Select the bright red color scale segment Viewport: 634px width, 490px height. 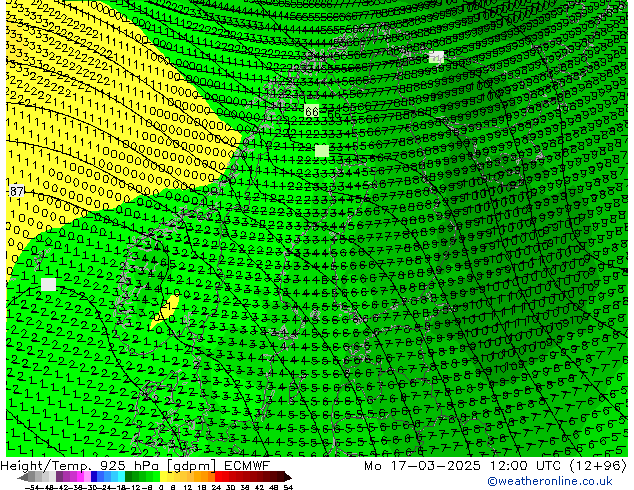[218, 477]
